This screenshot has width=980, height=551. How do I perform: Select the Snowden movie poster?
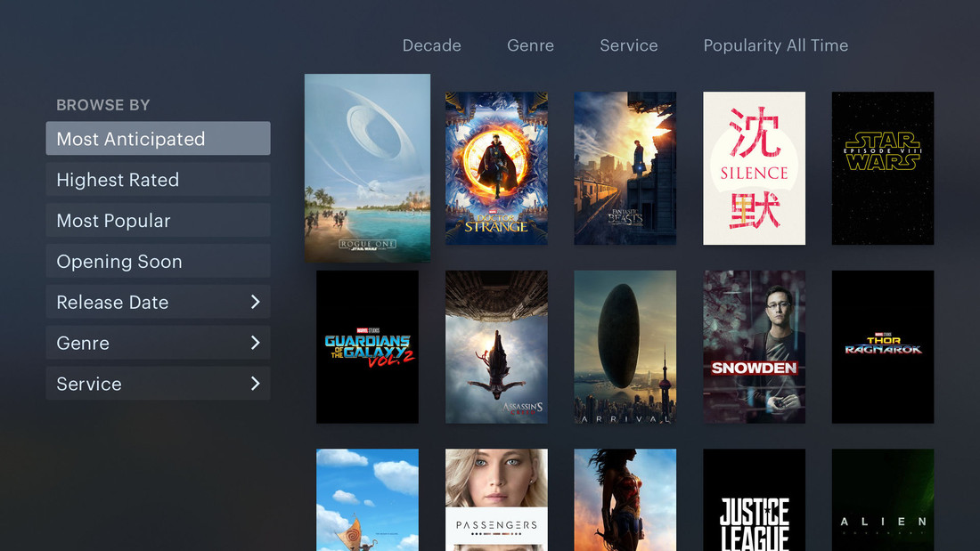point(754,347)
